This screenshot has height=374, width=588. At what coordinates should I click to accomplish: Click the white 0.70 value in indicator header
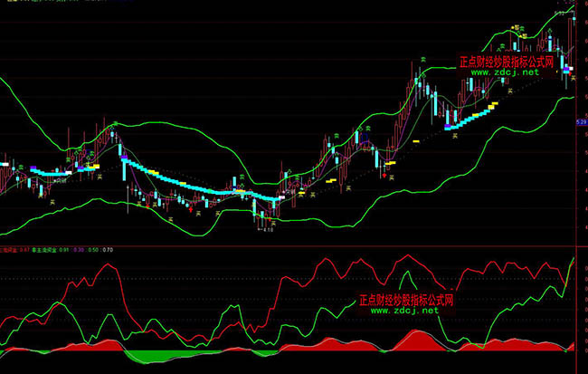(x=108, y=250)
